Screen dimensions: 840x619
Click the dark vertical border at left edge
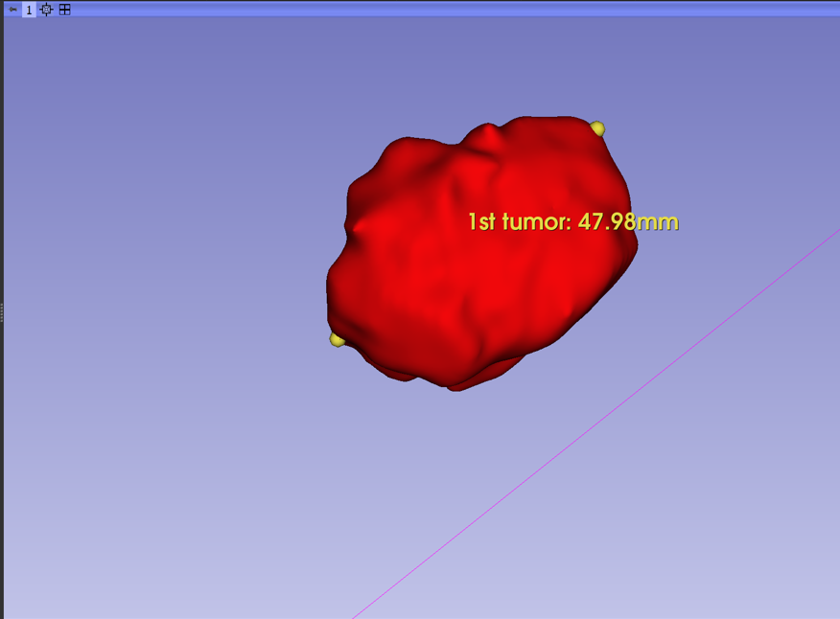tap(2, 161)
